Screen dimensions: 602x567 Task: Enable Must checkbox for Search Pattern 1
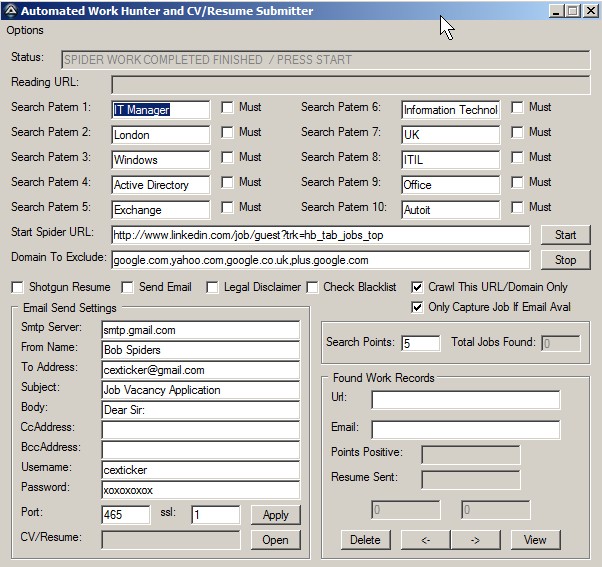click(x=228, y=107)
